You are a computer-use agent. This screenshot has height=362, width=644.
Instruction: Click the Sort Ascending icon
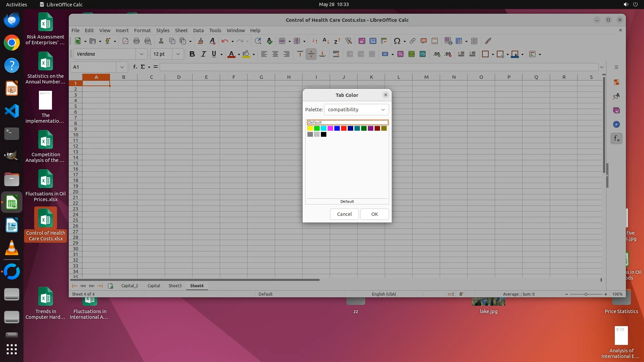[326, 41]
